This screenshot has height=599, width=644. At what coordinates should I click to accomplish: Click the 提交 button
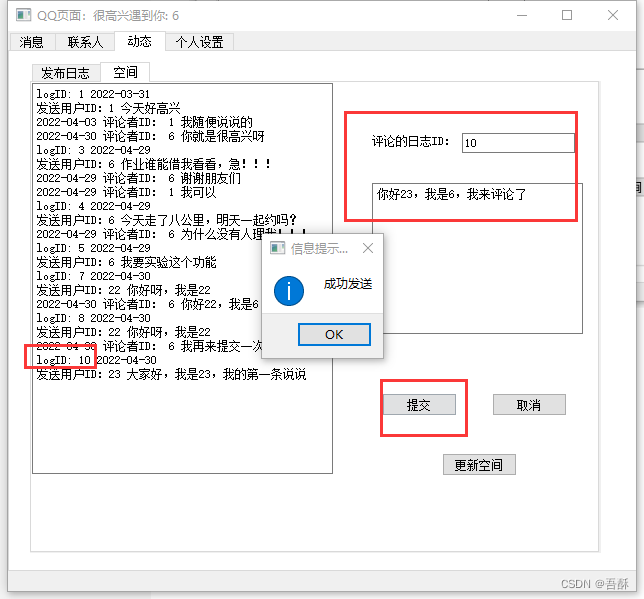tap(419, 405)
